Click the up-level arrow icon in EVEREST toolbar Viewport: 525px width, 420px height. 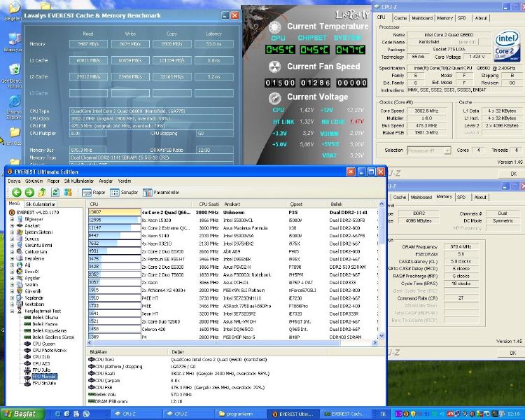42,192
